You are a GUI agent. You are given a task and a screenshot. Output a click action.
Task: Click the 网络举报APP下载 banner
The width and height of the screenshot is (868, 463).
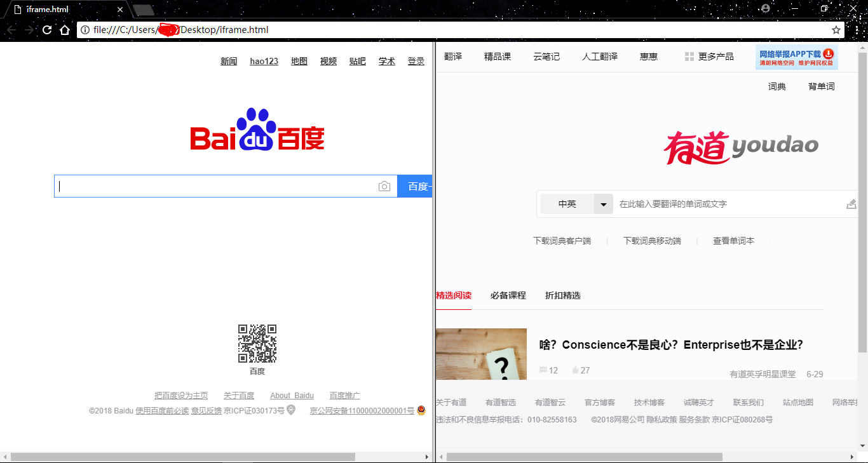point(797,57)
